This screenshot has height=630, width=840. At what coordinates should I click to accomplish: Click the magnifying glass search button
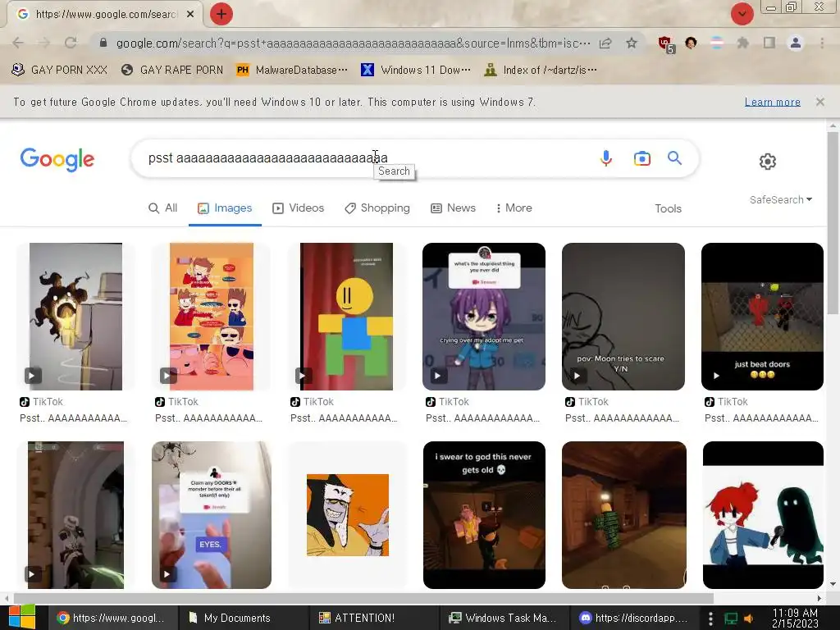pos(674,158)
